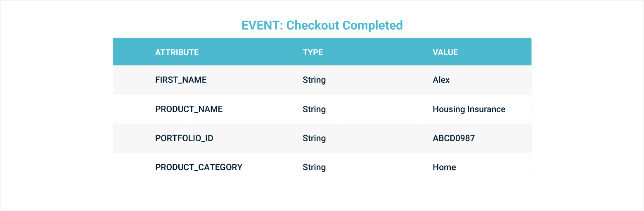The image size is (644, 211).
Task: Click the PRODUCT_CATEGORY attribute cell
Action: coord(199,167)
